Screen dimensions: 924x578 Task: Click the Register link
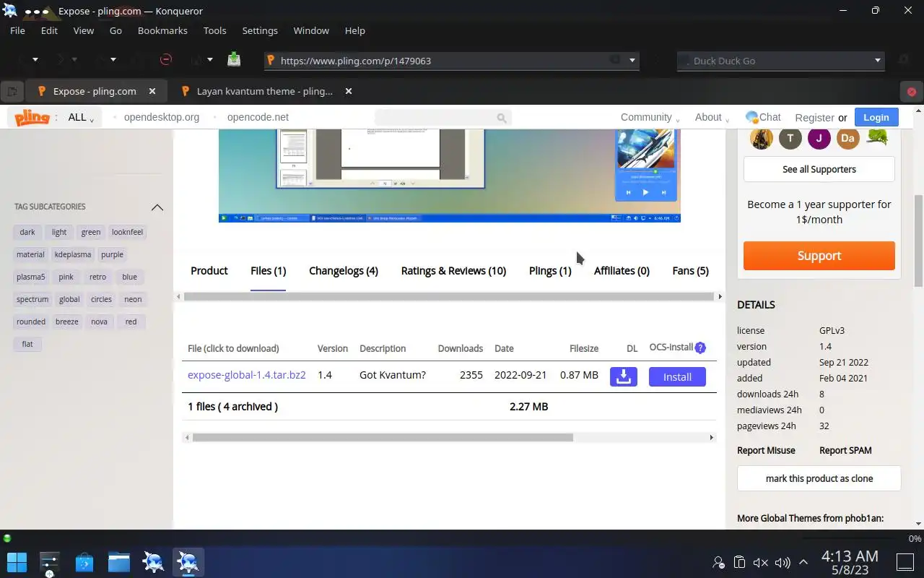[x=814, y=117]
